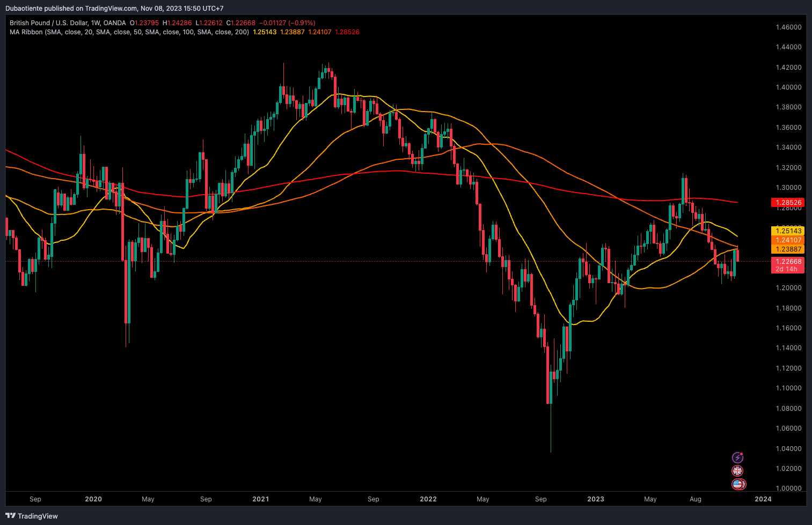Click the purple lightning bolt event icon
812x525 pixels.
coord(738,457)
